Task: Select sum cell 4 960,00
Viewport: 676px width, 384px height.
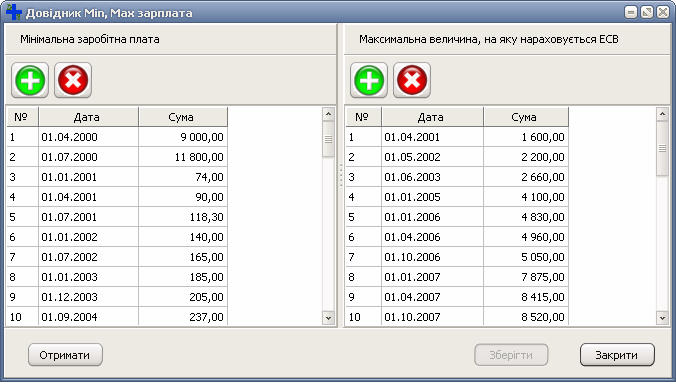Action: [x=526, y=237]
